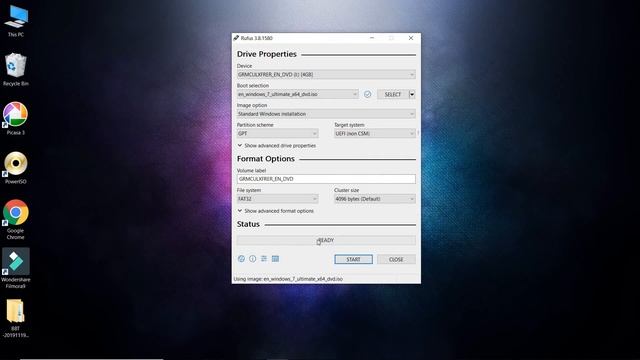
Task: Open the Target system dropdown
Action: click(375, 133)
